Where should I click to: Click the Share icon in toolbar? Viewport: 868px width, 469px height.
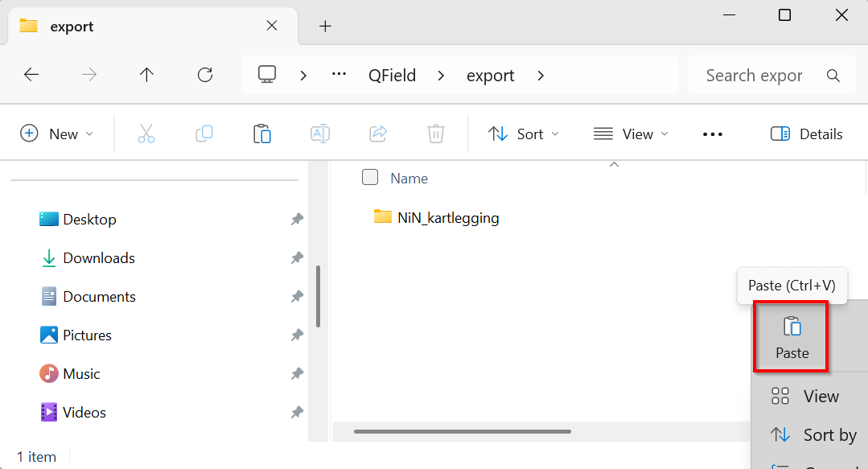point(378,134)
